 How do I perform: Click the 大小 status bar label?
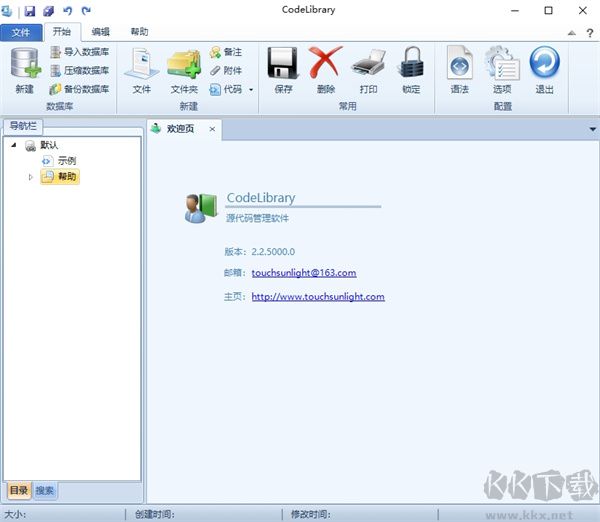coord(15,514)
